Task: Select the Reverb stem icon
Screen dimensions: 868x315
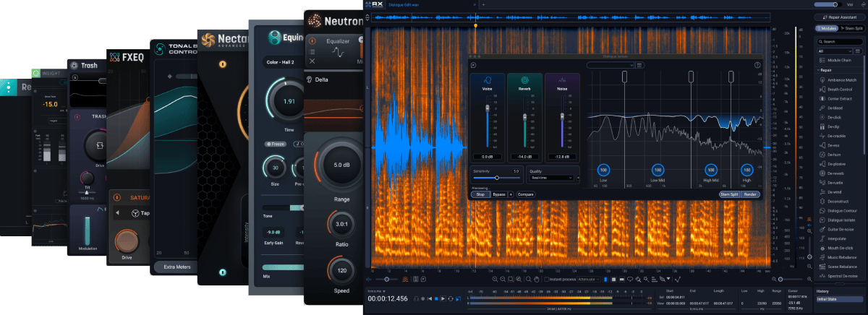Action: coord(524,79)
